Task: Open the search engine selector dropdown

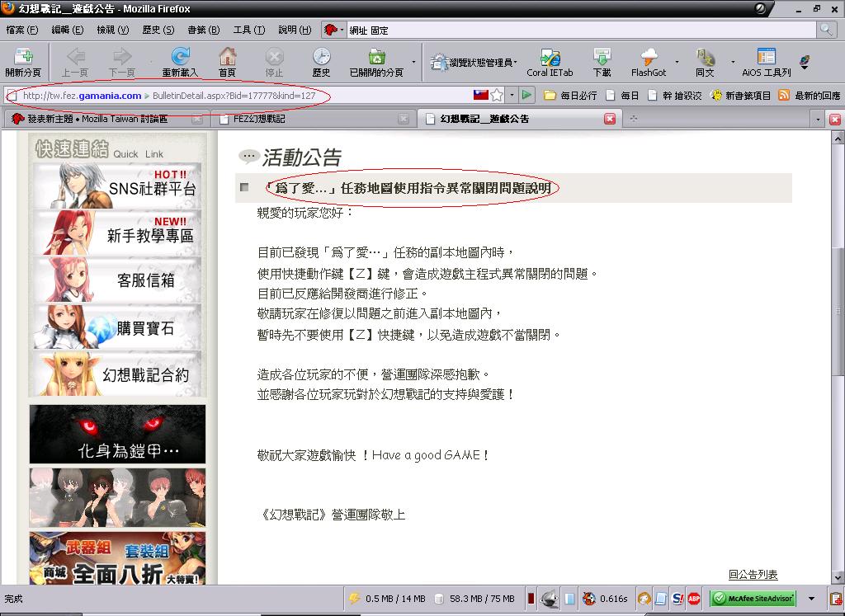Action: click(333, 30)
